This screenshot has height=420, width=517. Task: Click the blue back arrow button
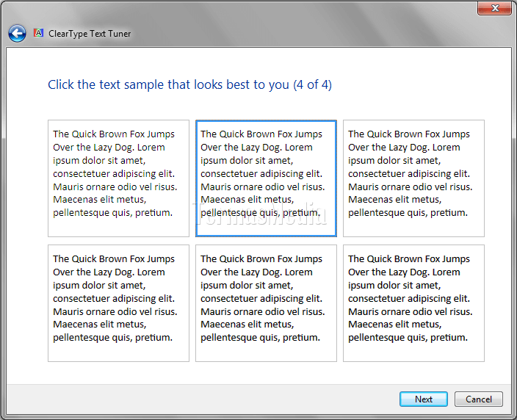click(17, 33)
